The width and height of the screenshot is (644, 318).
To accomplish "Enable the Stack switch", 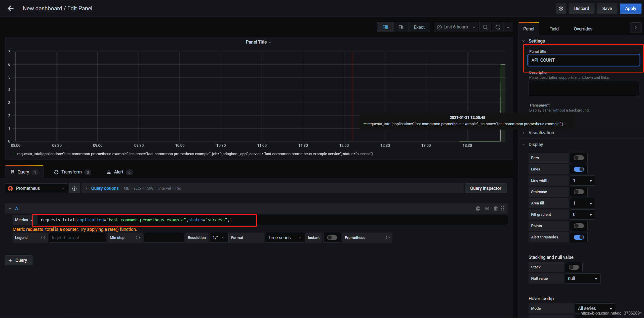I will pos(574,267).
